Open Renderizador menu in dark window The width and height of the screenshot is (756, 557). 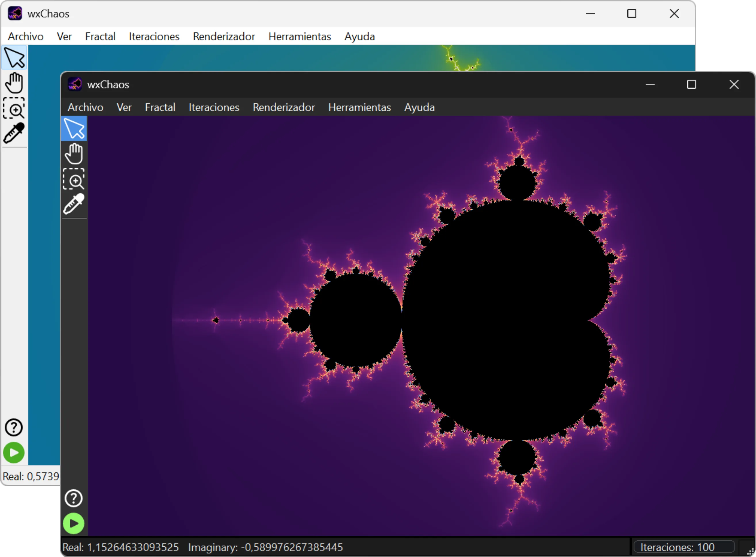284,107
